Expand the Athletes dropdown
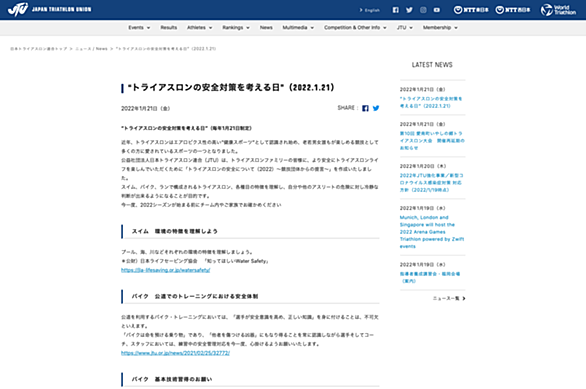 [200, 28]
